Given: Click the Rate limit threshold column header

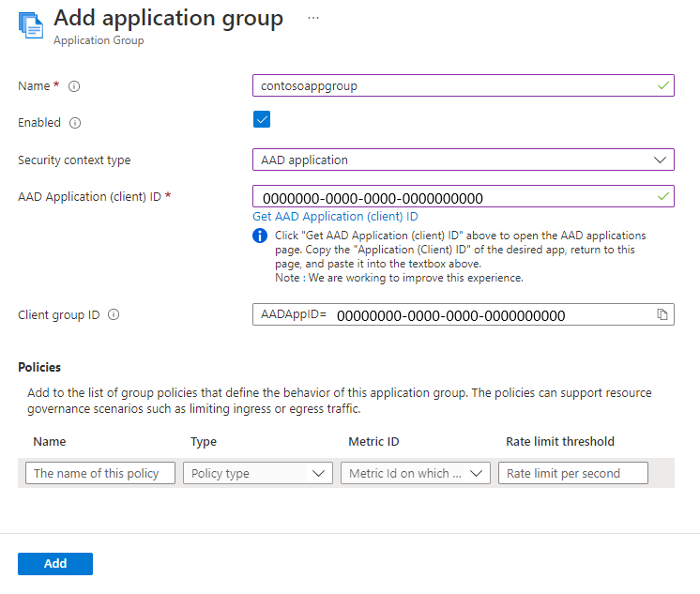Looking at the screenshot, I should pos(560,441).
